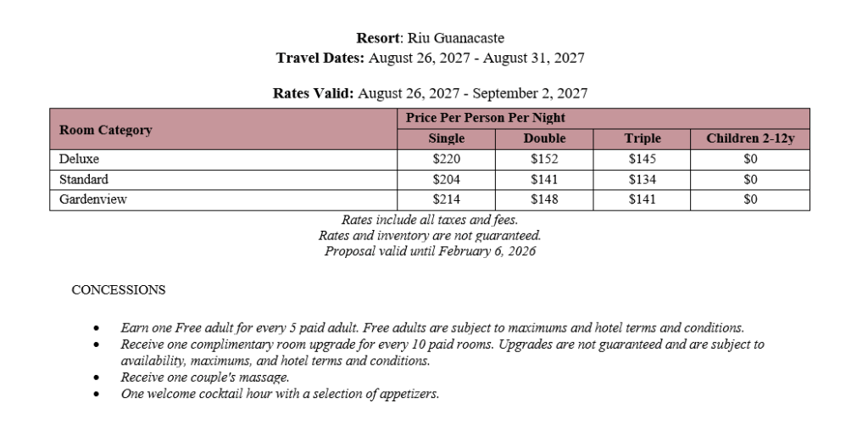Select the Room Category header cell
This screenshot has height=431, width=868.
tap(106, 130)
